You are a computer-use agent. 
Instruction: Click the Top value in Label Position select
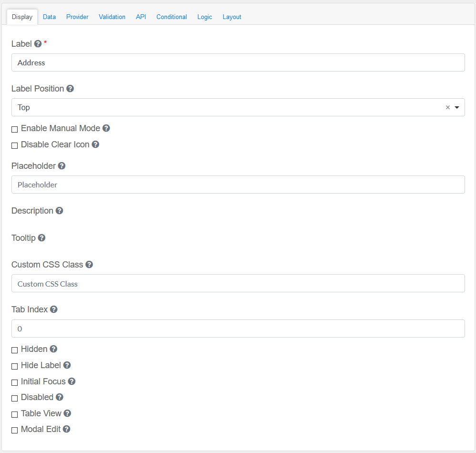pyautogui.click(x=24, y=108)
